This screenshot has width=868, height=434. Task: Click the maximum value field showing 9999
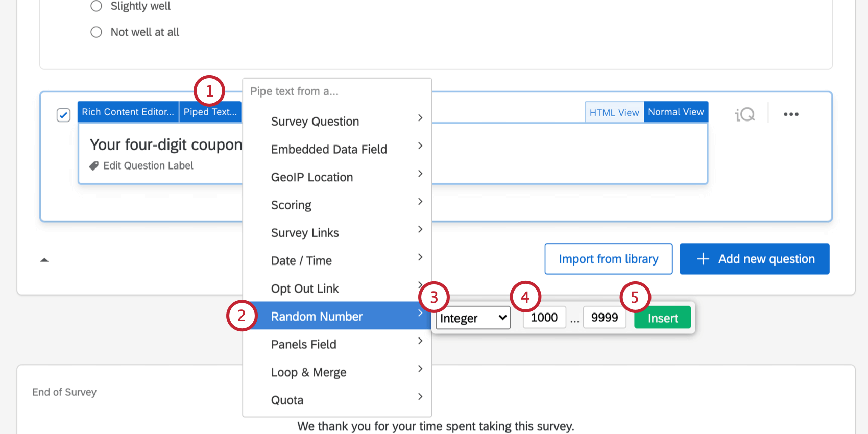pos(605,318)
